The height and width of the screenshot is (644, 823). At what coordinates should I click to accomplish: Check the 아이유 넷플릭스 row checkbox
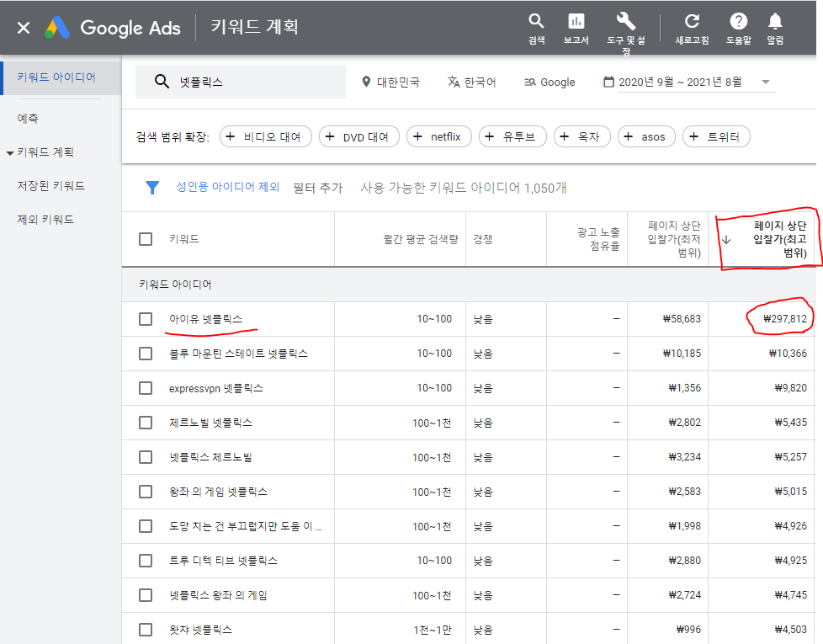click(x=146, y=319)
